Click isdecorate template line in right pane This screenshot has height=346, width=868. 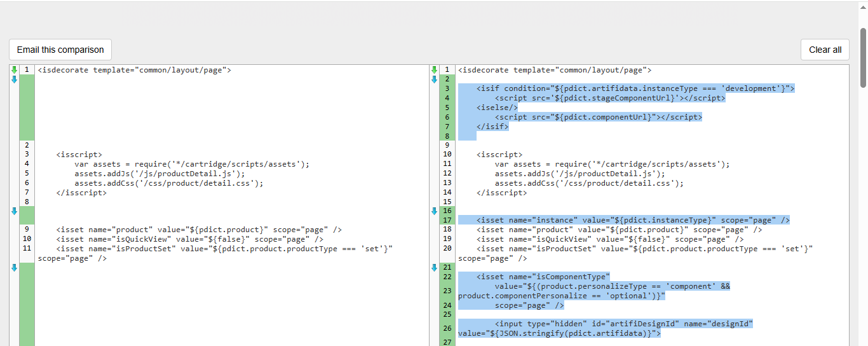click(x=555, y=70)
